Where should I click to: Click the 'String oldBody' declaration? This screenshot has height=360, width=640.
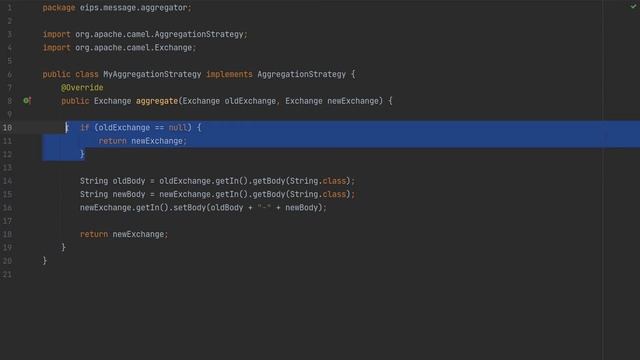pyautogui.click(x=112, y=181)
